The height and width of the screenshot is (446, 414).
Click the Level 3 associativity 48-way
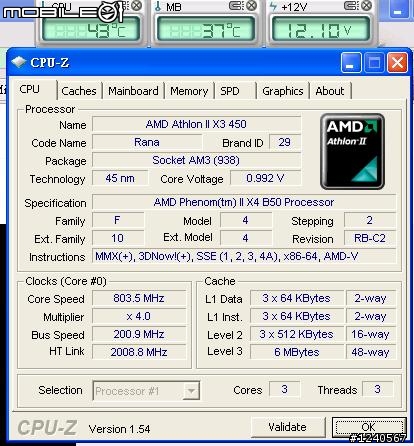click(x=371, y=352)
